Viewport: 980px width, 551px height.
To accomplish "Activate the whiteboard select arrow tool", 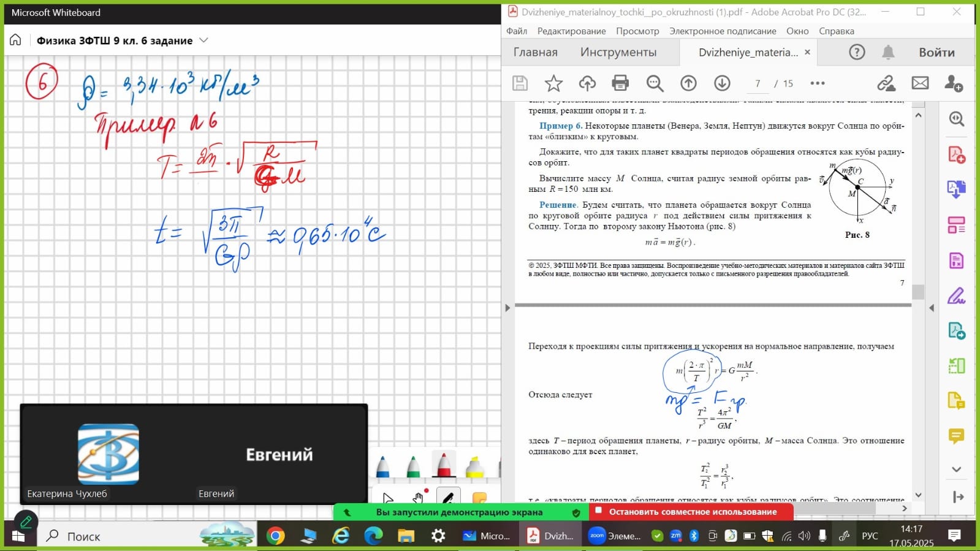I will pyautogui.click(x=388, y=498).
